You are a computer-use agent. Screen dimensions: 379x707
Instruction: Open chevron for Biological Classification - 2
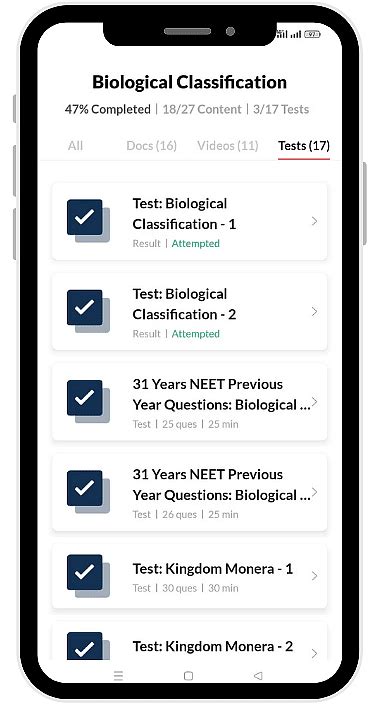click(x=314, y=312)
